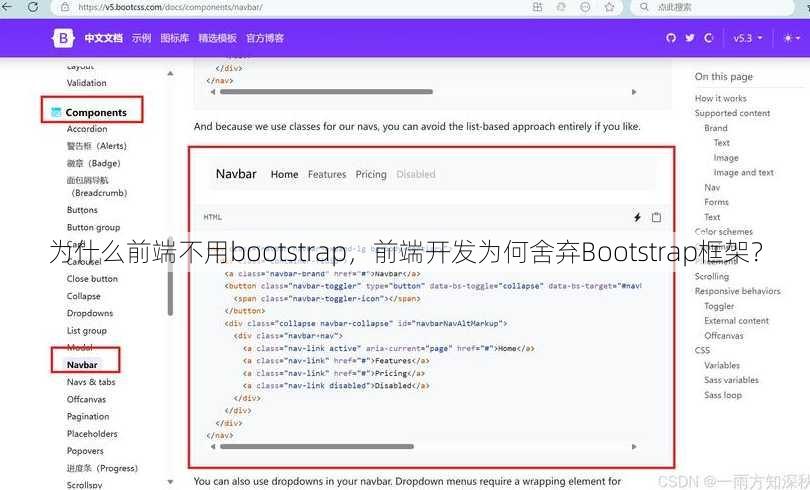Click Home in the example navbar
Image resolution: width=810 pixels, height=490 pixels.
point(284,175)
